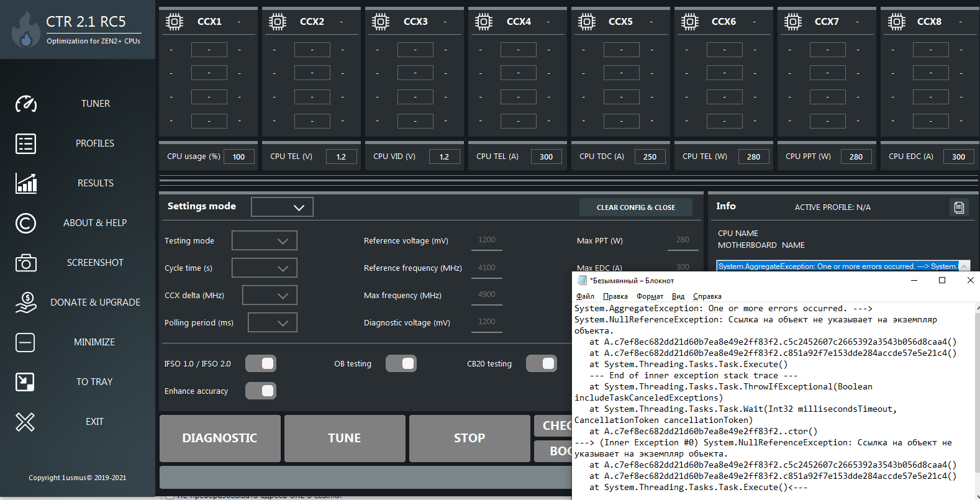Click the Notepad window title icon
980x500 pixels.
click(582, 280)
